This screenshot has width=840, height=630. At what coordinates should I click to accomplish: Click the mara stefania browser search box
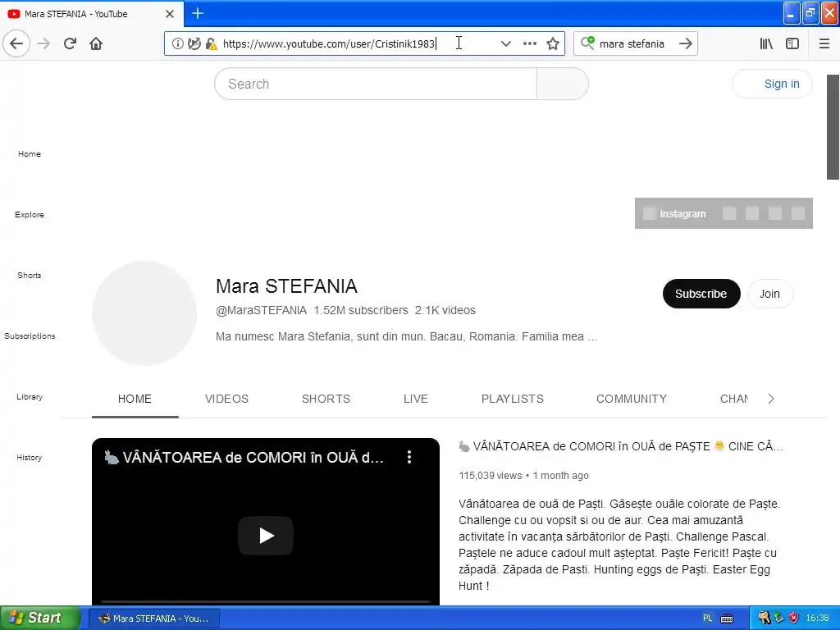point(635,43)
